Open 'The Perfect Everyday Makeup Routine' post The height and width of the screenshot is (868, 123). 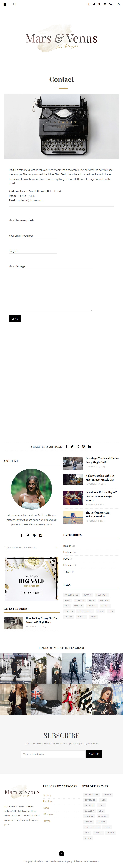(98, 514)
